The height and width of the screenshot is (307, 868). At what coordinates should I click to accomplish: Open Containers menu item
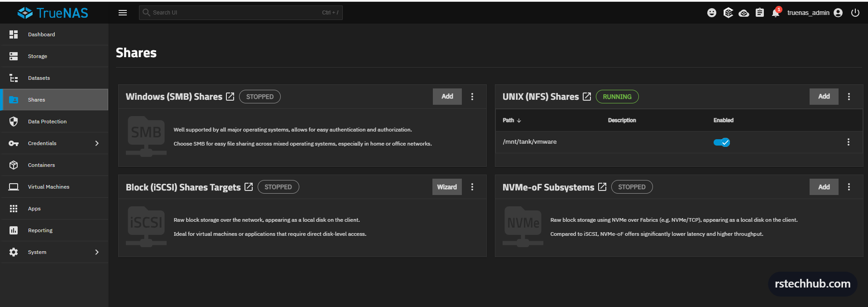click(x=54, y=165)
